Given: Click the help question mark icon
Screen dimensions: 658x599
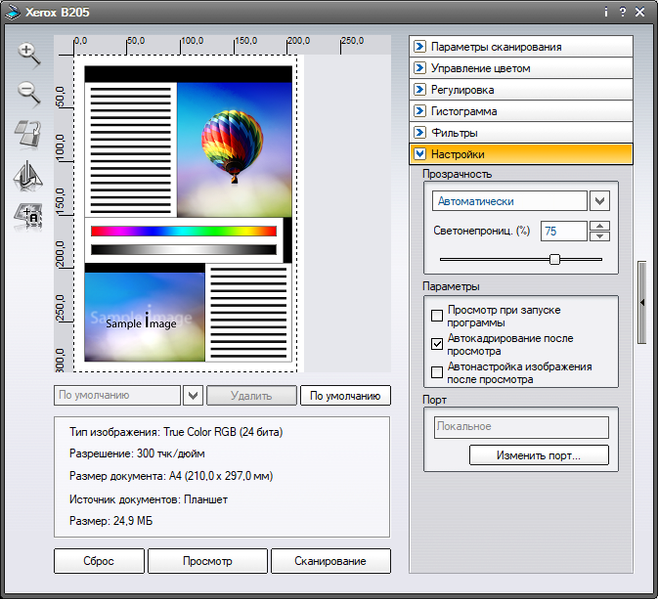Looking at the screenshot, I should (623, 12).
